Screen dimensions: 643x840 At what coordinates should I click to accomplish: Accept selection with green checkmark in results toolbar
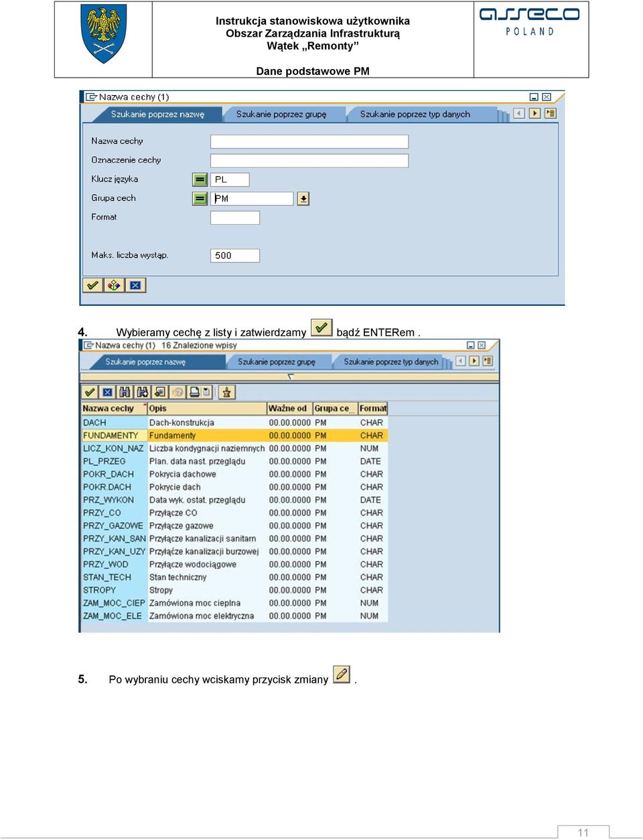point(90,392)
